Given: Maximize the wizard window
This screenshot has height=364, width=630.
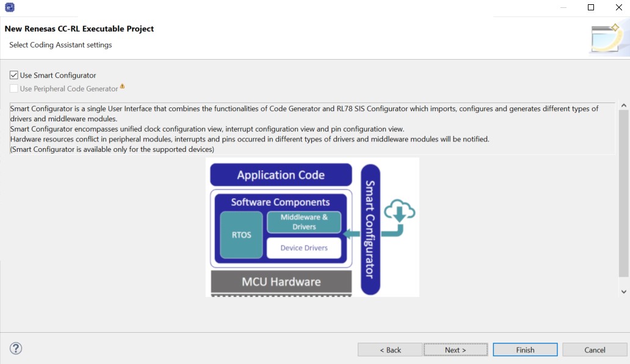Looking at the screenshot, I should [591, 7].
